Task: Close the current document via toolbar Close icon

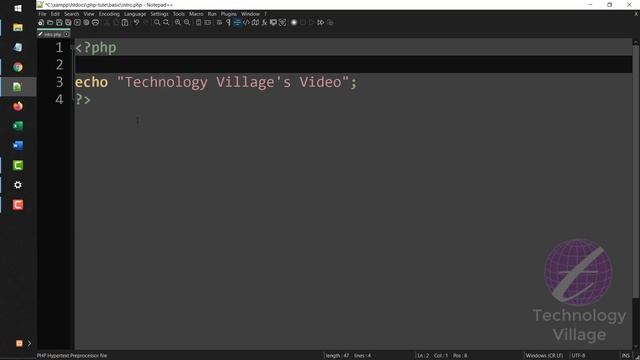Action: pyautogui.click(x=77, y=22)
